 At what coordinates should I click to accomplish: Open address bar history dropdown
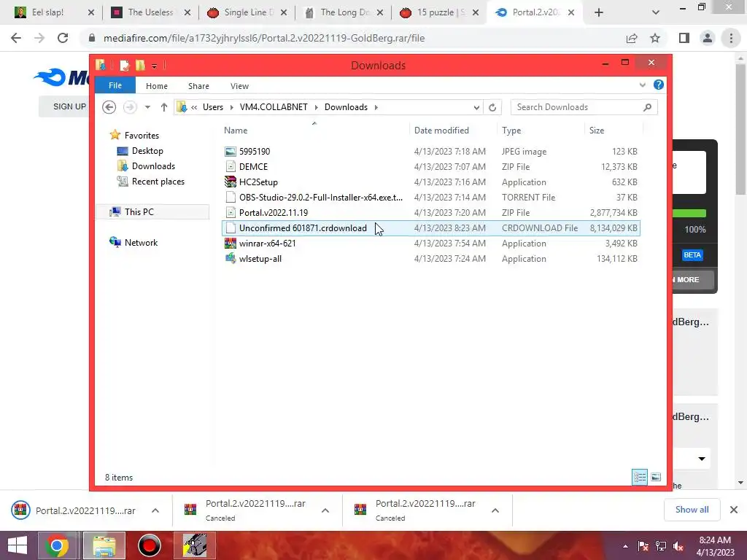(x=476, y=107)
